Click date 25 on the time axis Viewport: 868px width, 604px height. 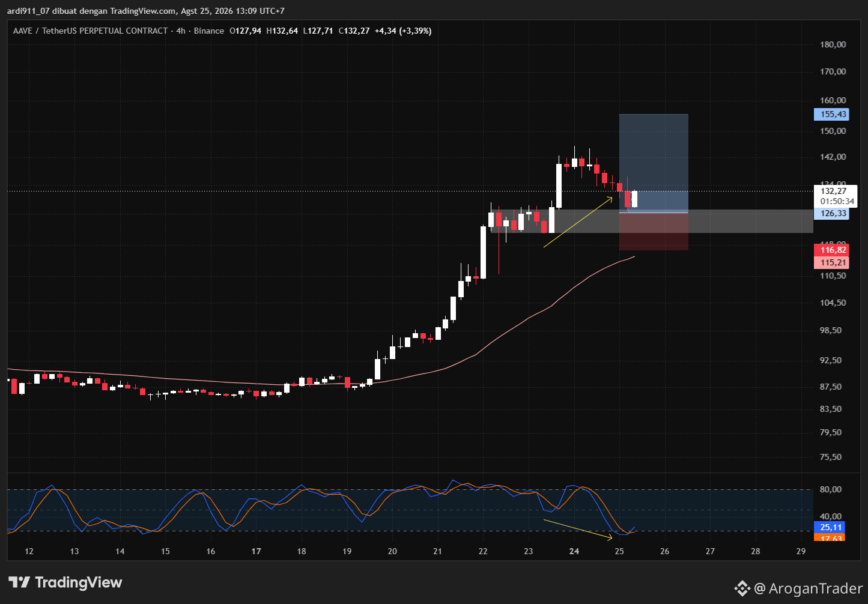coord(619,551)
